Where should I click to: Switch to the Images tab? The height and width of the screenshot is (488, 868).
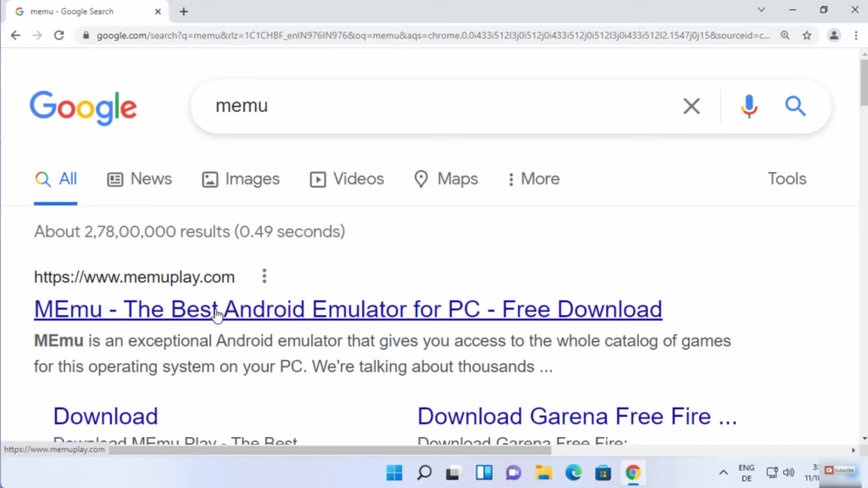point(241,179)
